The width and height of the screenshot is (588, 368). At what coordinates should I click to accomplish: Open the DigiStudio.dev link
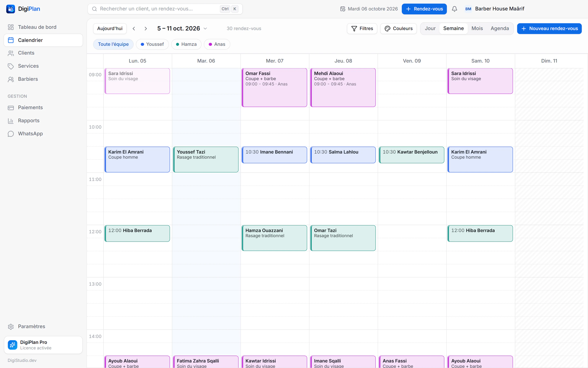coord(22,360)
